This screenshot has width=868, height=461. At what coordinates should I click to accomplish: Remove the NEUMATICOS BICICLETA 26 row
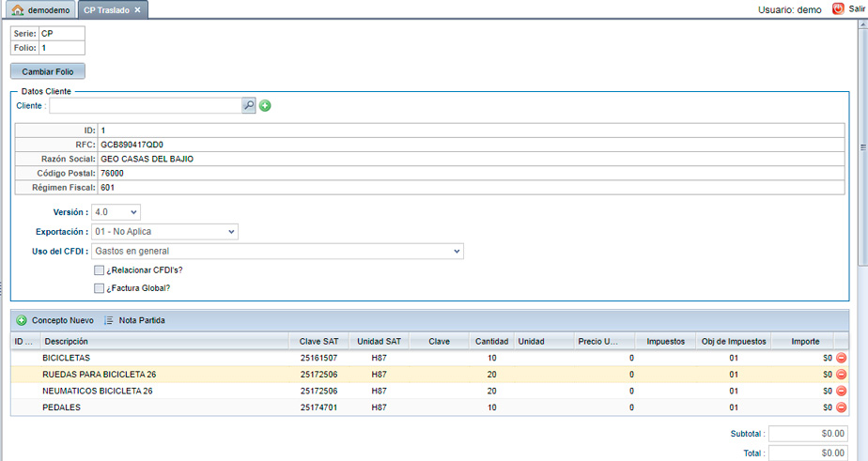841,392
